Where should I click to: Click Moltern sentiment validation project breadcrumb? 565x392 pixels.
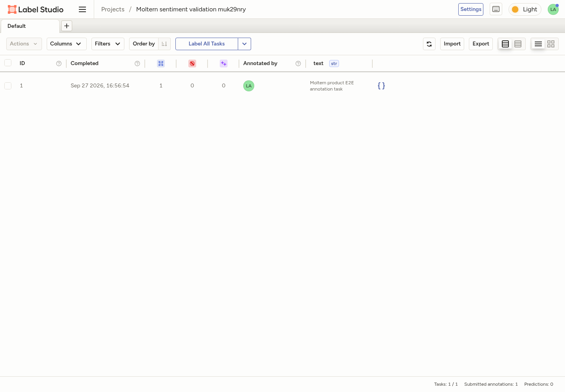pyautogui.click(x=191, y=9)
